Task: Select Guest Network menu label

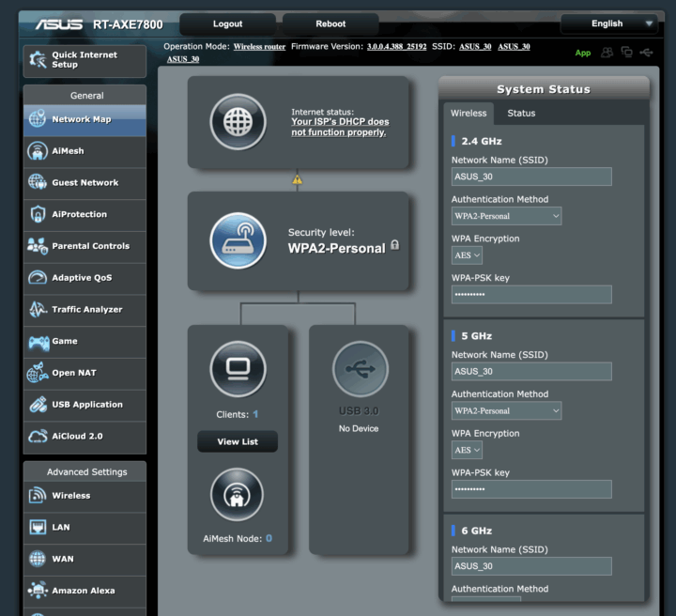Action: coord(84,182)
